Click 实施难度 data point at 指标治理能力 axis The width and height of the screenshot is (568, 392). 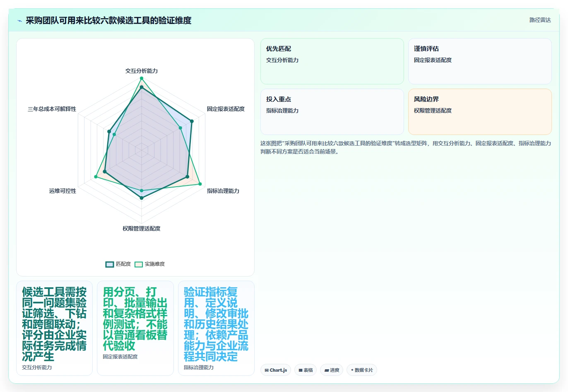(x=200, y=184)
